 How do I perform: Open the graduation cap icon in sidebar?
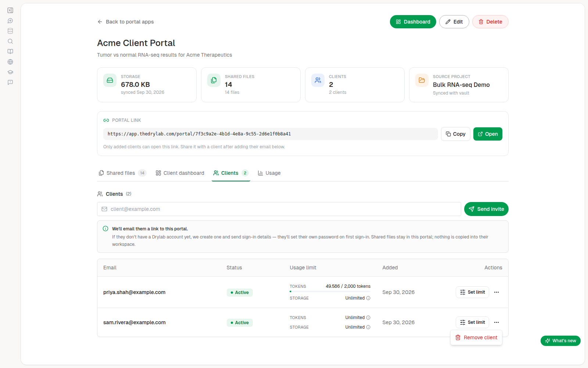coord(10,72)
